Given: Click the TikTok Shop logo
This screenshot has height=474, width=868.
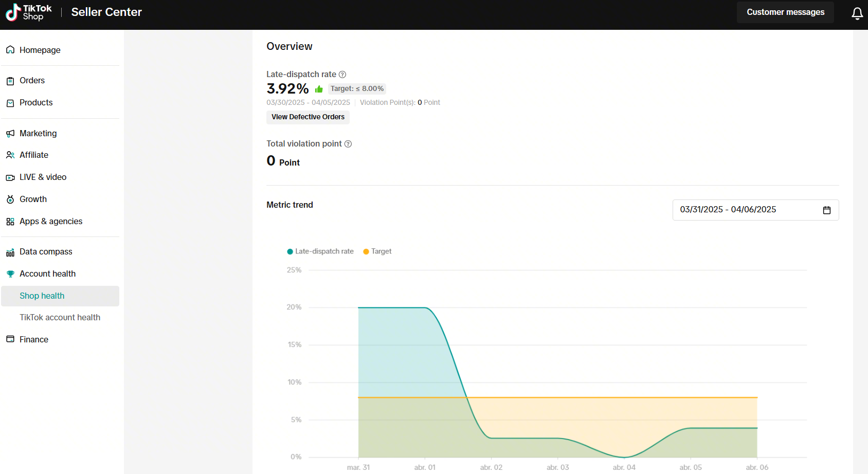Looking at the screenshot, I should (x=29, y=12).
